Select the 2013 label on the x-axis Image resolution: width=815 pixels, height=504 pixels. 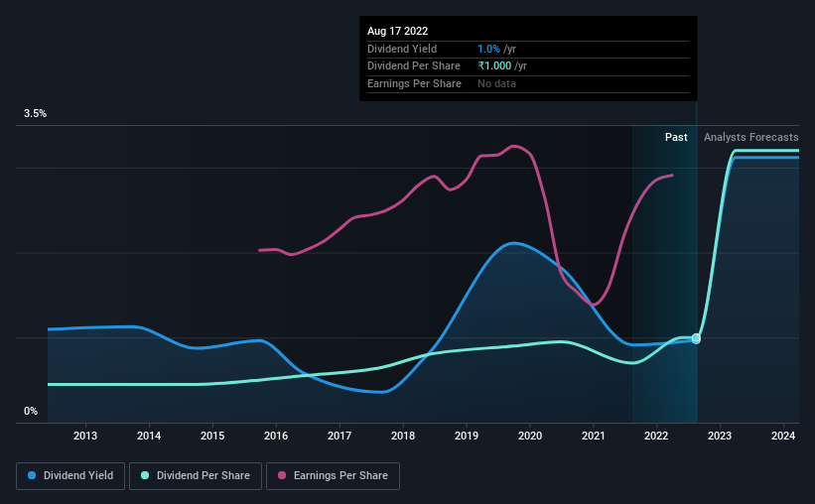coord(85,436)
